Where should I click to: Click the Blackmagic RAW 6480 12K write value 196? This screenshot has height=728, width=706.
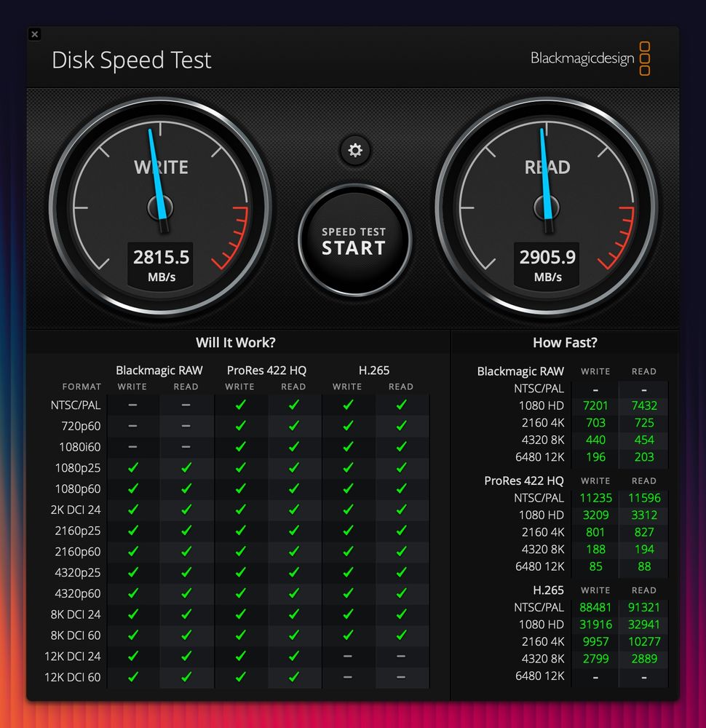tap(595, 457)
